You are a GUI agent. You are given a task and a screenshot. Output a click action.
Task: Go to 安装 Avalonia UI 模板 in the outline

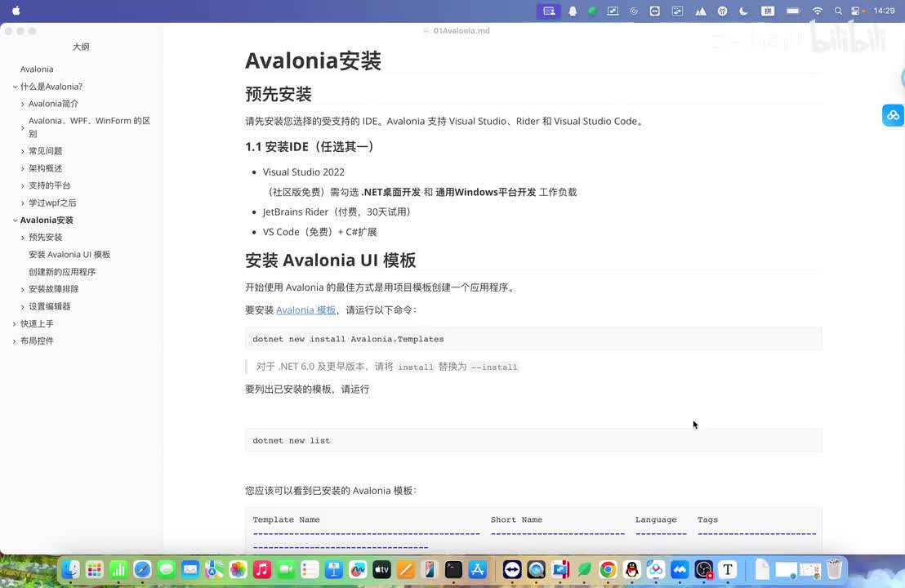[69, 255]
